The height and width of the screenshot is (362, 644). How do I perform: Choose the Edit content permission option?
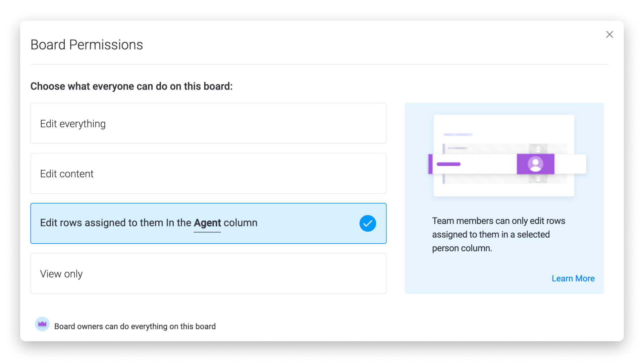point(208,173)
